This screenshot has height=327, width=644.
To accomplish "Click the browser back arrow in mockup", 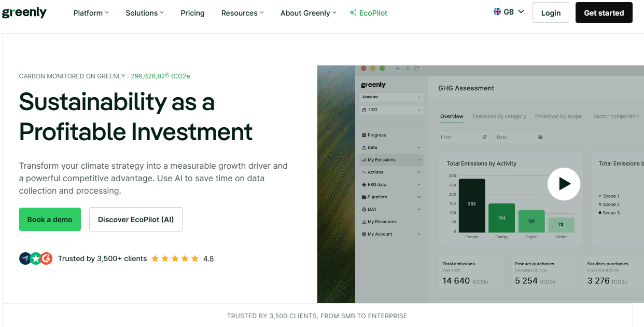I will tap(398, 69).
